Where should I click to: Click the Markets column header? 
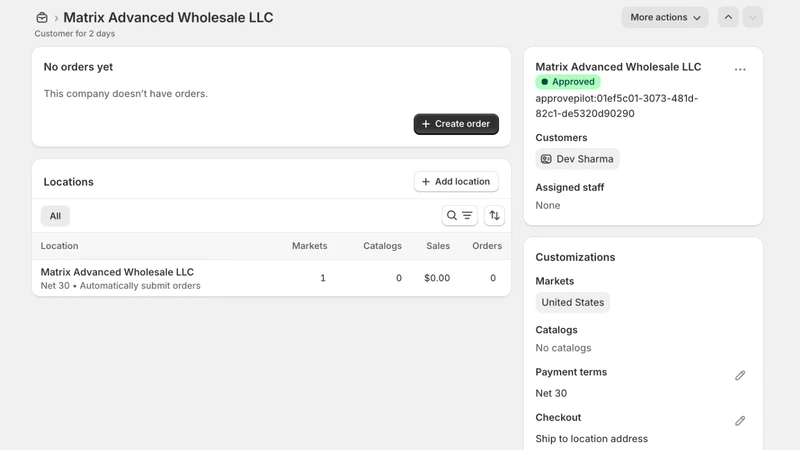coord(310,246)
